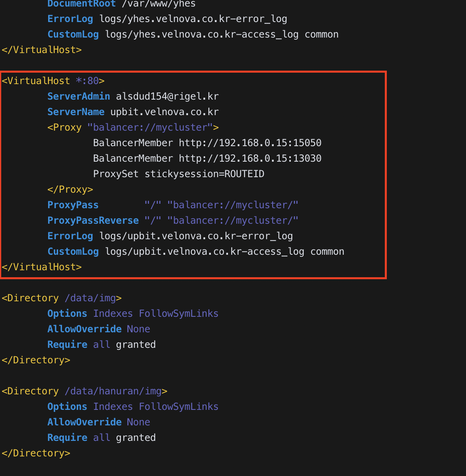The image size is (466, 476).
Task: Click the closing </Proxy> tag
Action: (x=70, y=189)
